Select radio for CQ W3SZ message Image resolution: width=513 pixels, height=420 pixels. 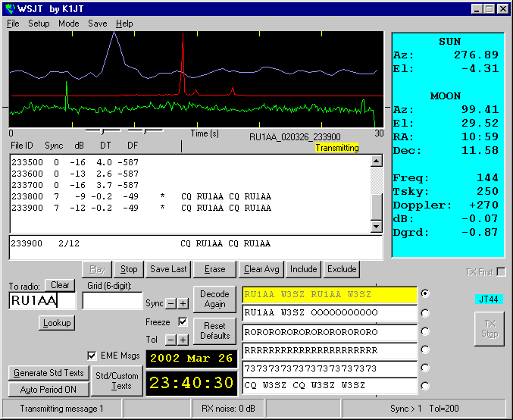pyautogui.click(x=425, y=386)
